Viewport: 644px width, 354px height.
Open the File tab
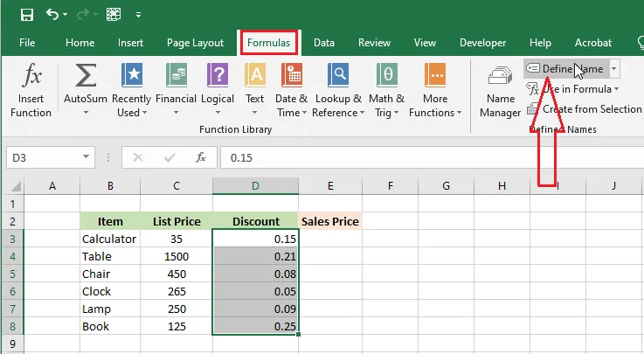pos(27,43)
